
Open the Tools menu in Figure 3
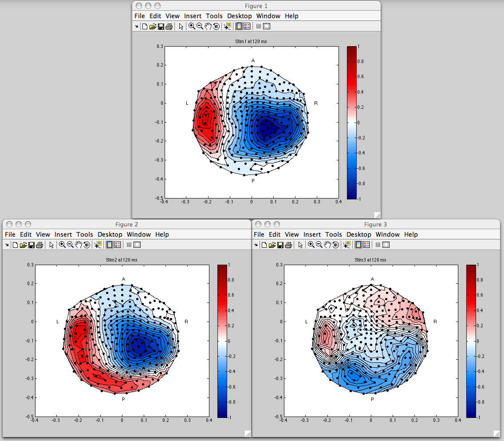pyautogui.click(x=333, y=234)
